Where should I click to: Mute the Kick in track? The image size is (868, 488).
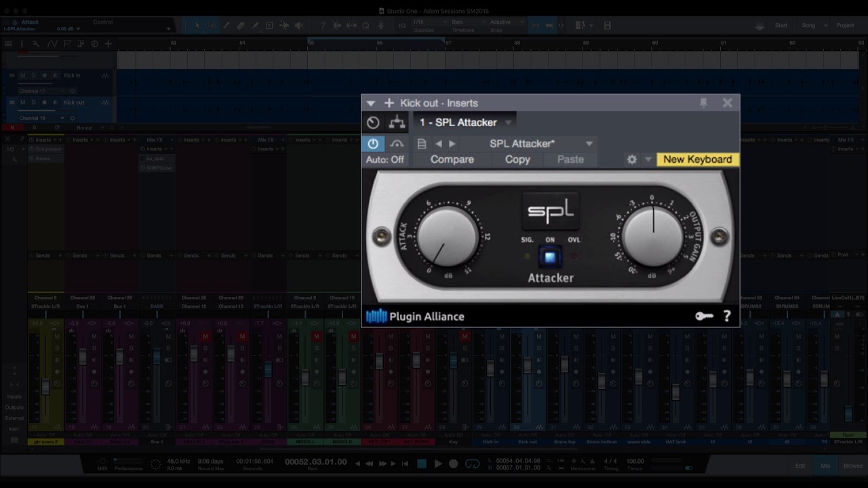pyautogui.click(x=22, y=75)
